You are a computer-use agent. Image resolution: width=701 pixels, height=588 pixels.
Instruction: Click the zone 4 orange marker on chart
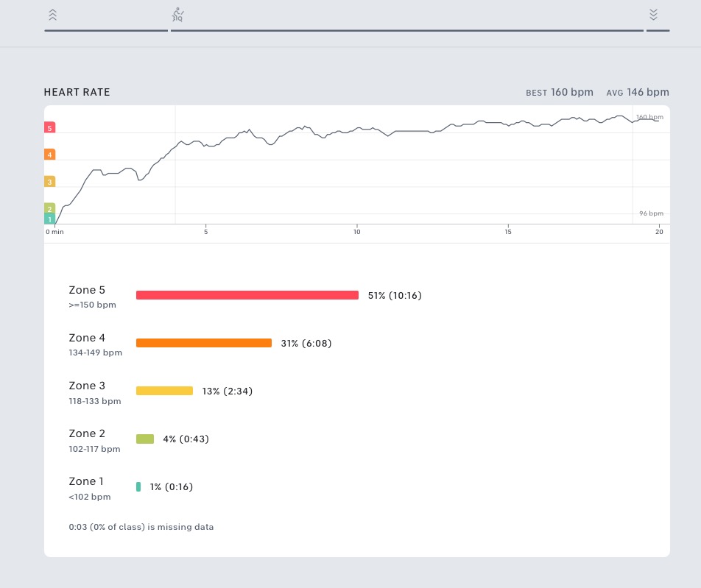[x=49, y=154]
